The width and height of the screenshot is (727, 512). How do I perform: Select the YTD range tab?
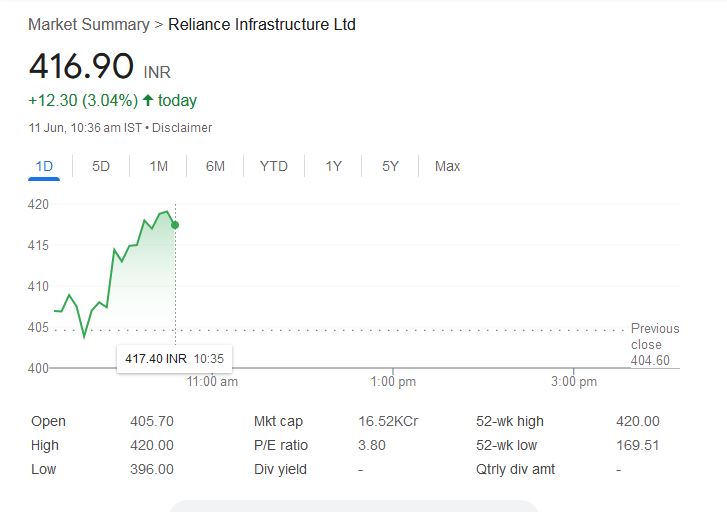(273, 166)
